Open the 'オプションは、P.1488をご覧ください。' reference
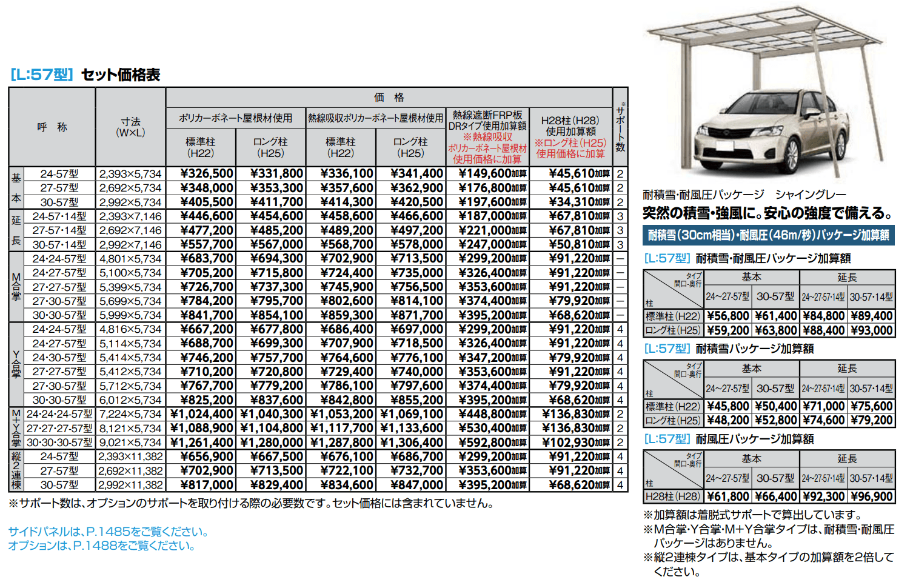913x588 pixels. 102,546
